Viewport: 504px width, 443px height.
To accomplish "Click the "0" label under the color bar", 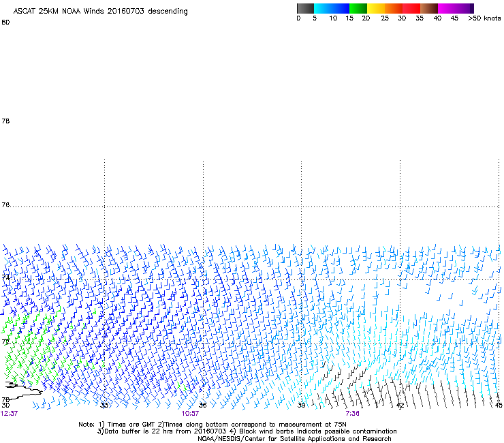I will 298,18.
